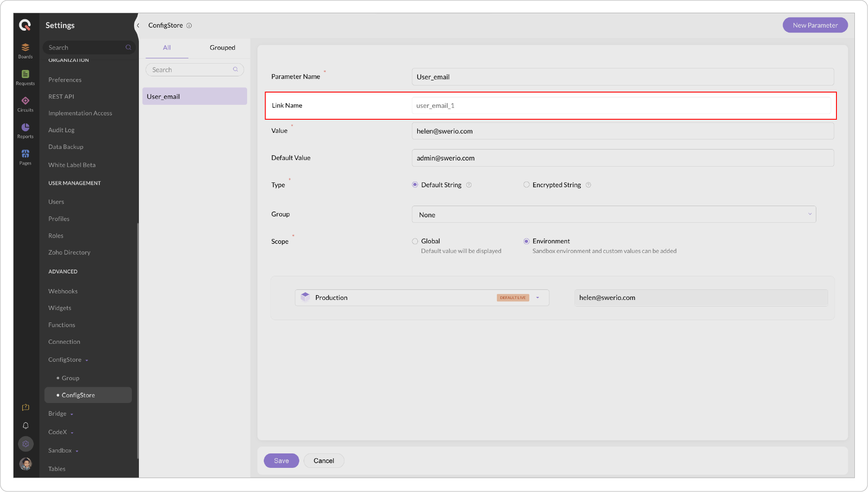Open the Circuits section icon

25,103
